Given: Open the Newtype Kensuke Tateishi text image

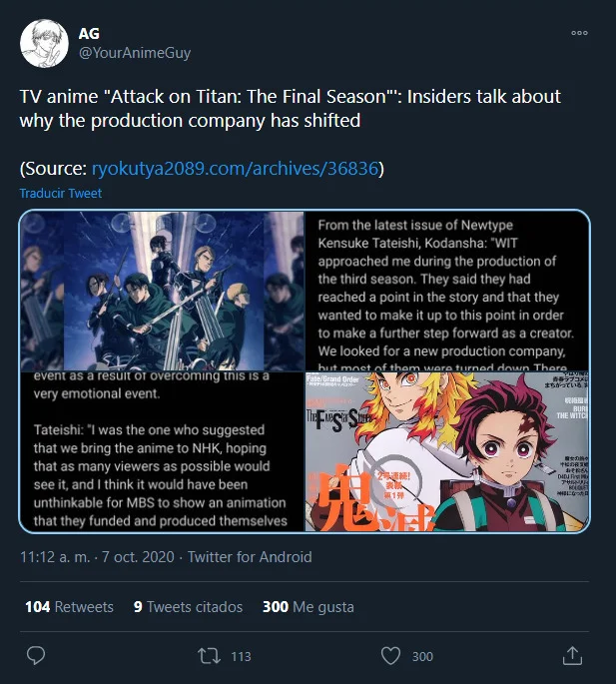Looking at the screenshot, I should 447,291.
